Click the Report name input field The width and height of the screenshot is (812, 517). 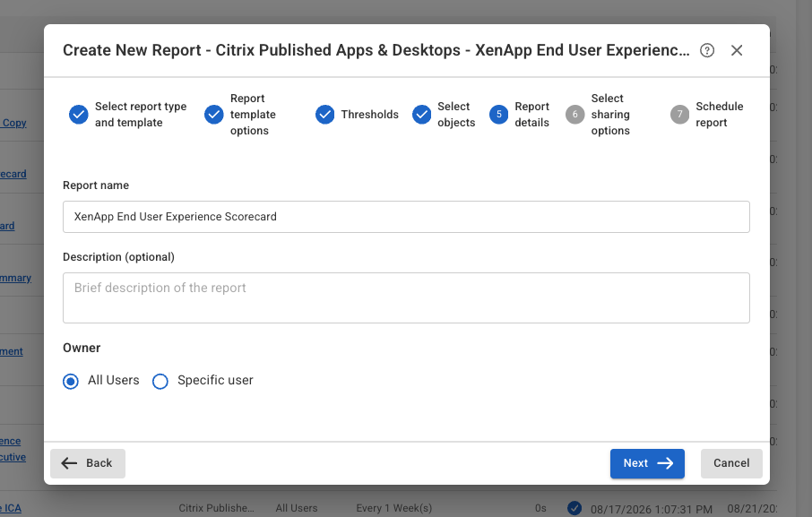[x=406, y=217]
